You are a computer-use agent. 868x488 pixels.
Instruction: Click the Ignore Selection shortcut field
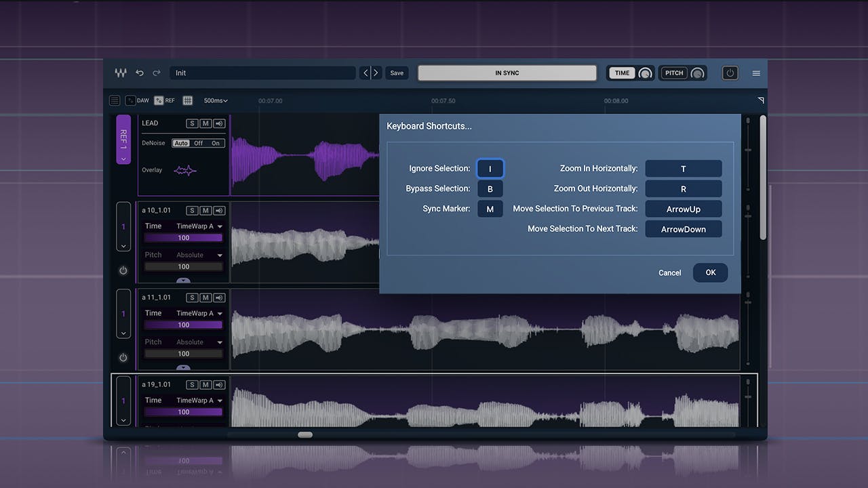pos(490,169)
